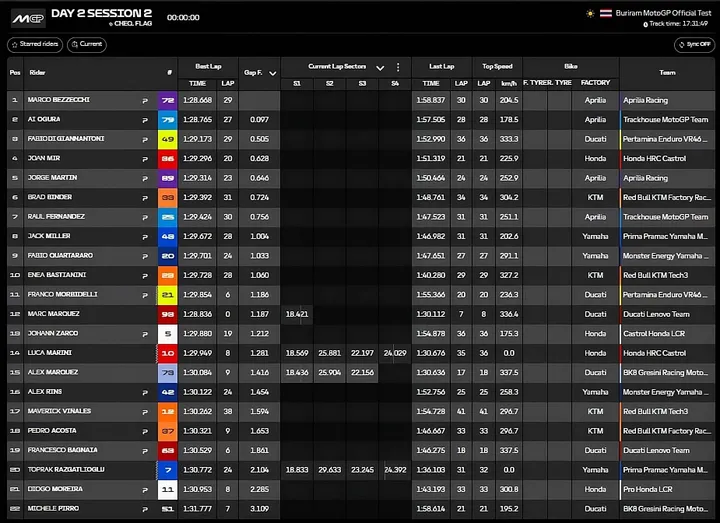The height and width of the screenshot is (523, 720).
Task: Open the Gap F. dropdown
Action: [272, 73]
